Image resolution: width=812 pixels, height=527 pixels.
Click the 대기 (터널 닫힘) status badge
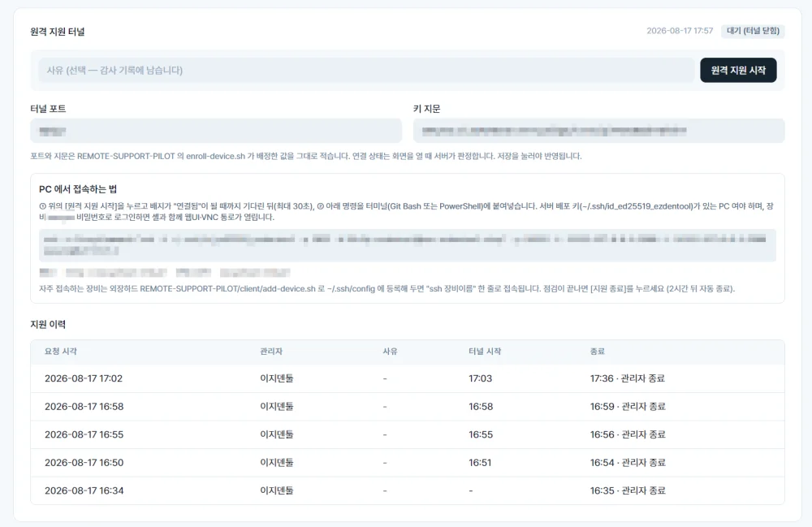(x=753, y=31)
